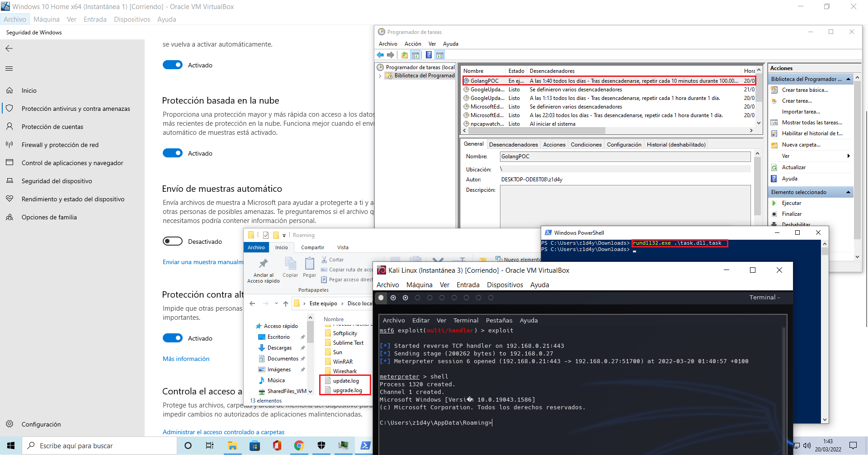
Task: Click the Explorer navigation pane vertical scrollbar
Action: point(310,332)
